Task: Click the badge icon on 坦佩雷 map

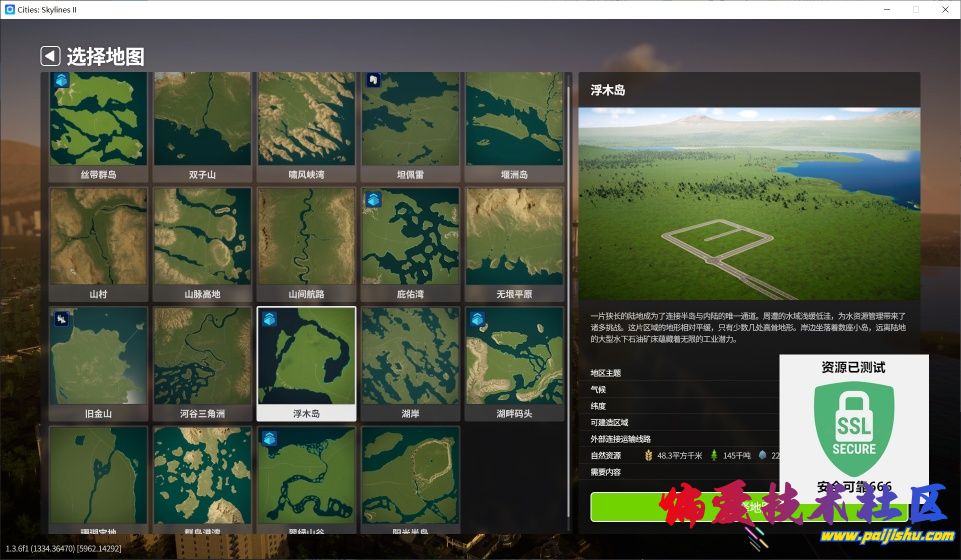Action: (372, 80)
